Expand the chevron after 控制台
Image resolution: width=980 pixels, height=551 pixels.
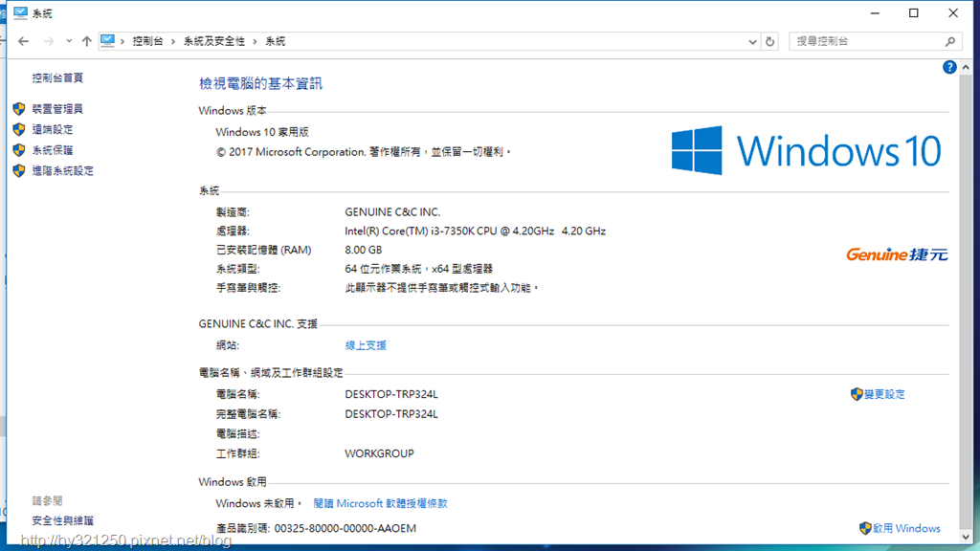(173, 41)
